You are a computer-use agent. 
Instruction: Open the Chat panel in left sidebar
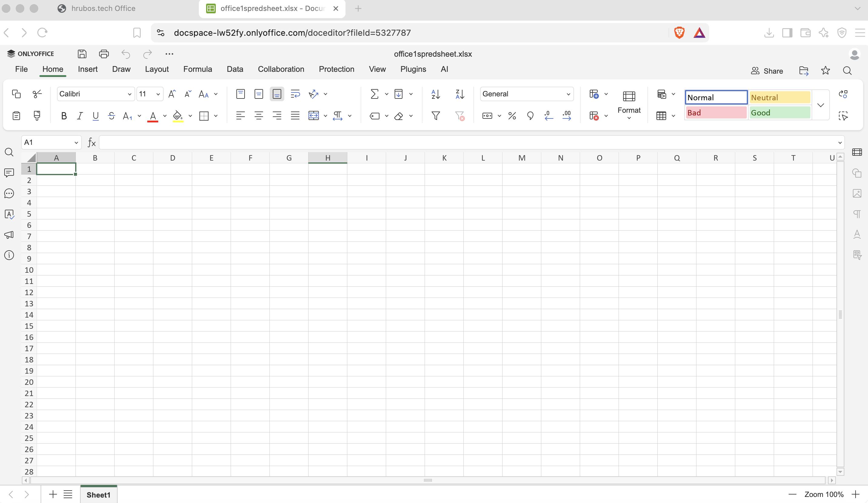9,193
